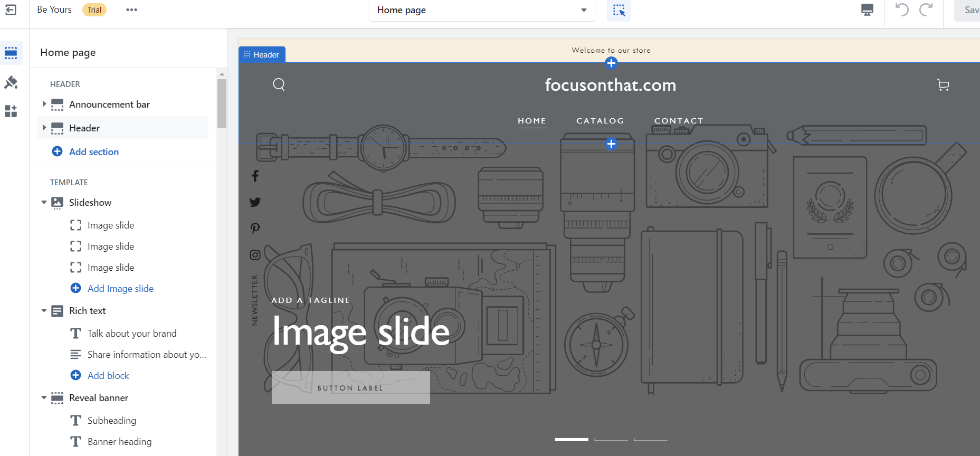Click the shopping cart icon in preview

click(943, 85)
